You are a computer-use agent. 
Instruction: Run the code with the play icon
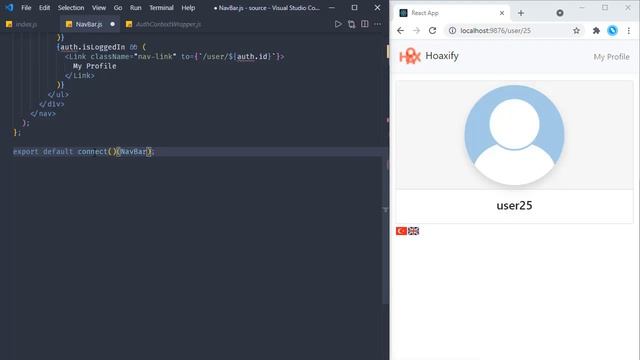338,24
